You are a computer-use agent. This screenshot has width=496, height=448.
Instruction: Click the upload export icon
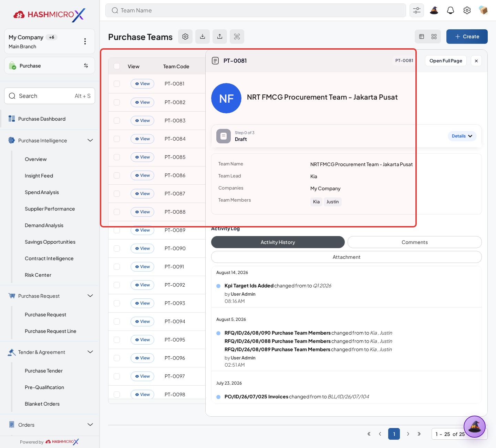[220, 37]
